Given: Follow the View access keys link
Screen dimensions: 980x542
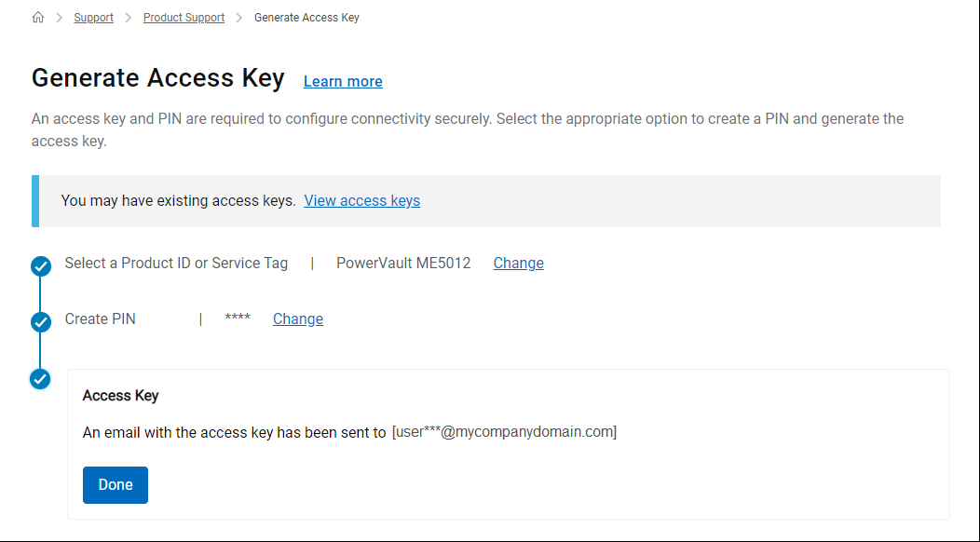Looking at the screenshot, I should [361, 201].
